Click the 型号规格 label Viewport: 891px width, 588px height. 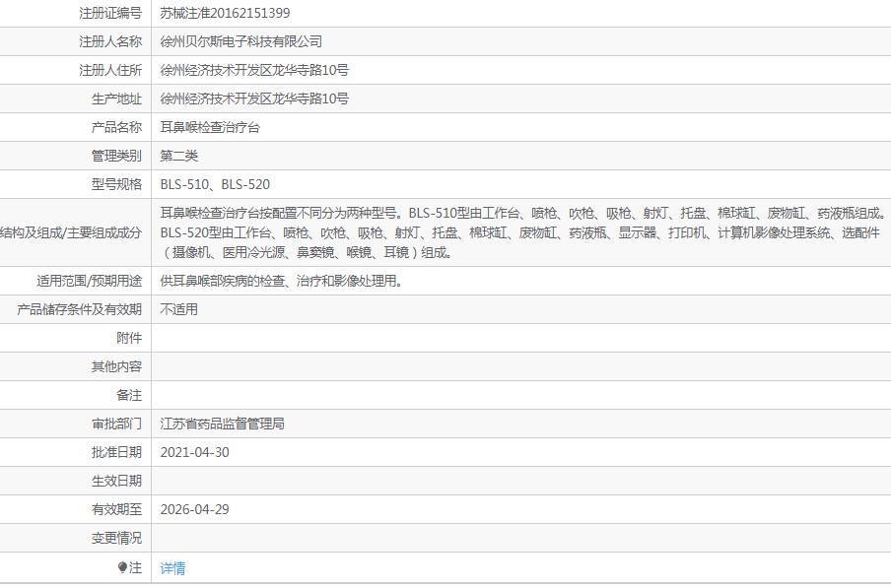pos(116,184)
